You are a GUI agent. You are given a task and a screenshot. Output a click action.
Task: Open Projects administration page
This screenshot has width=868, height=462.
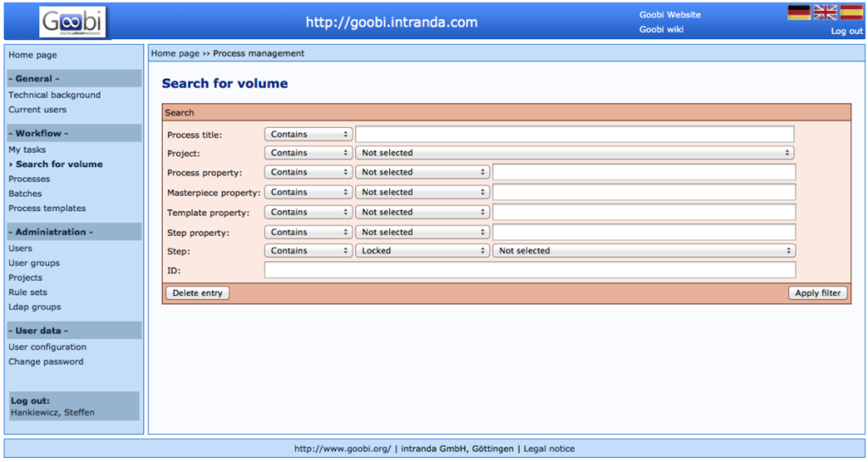pos(25,278)
